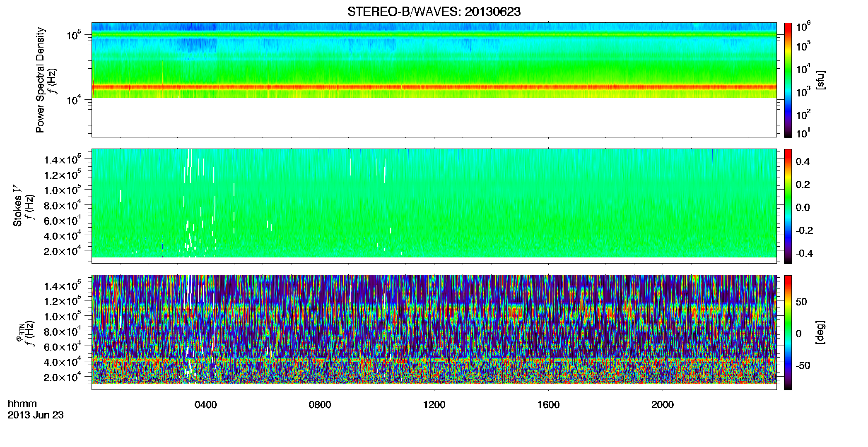
Task: Click the 1600 time axis label
Action: click(x=548, y=405)
